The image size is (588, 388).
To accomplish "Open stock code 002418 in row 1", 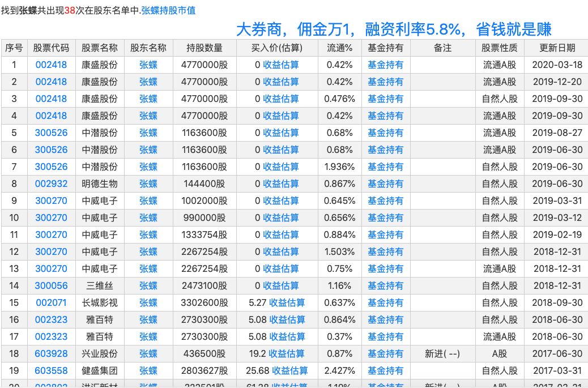I will (51, 65).
